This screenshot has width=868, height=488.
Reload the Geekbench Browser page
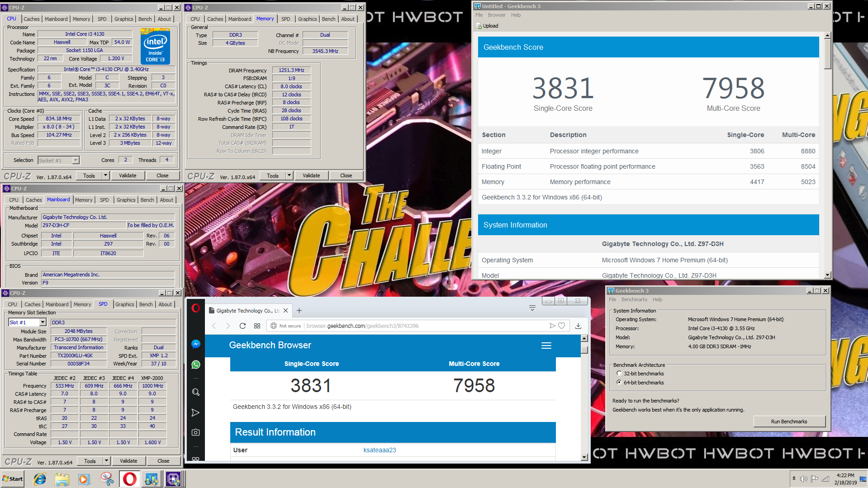click(x=242, y=326)
